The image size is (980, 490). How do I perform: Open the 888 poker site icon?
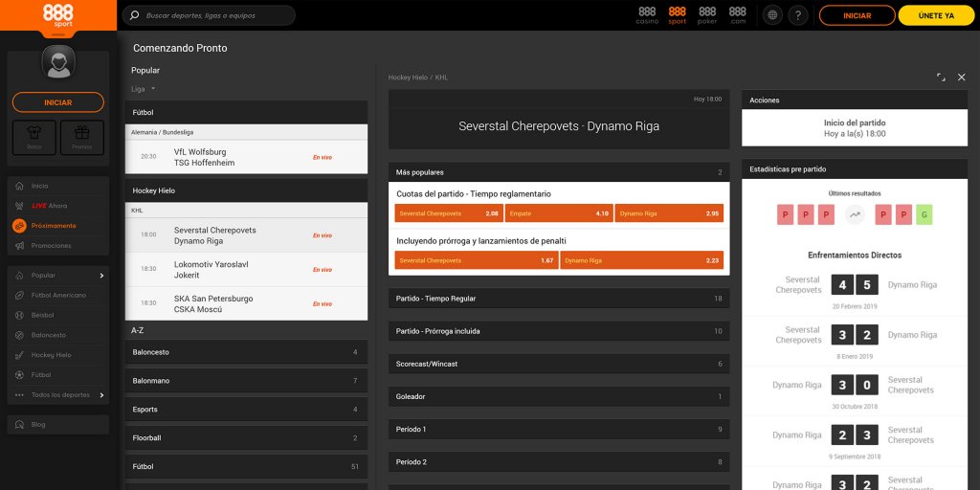point(707,15)
